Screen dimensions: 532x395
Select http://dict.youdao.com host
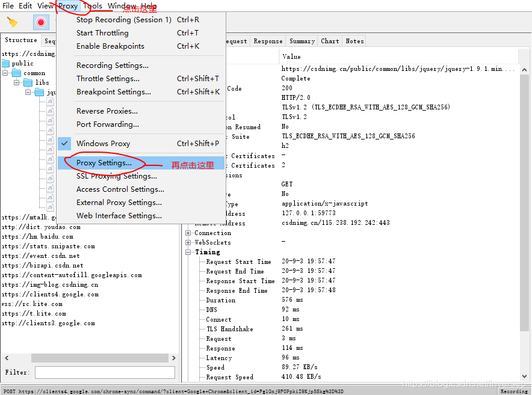click(x=41, y=227)
